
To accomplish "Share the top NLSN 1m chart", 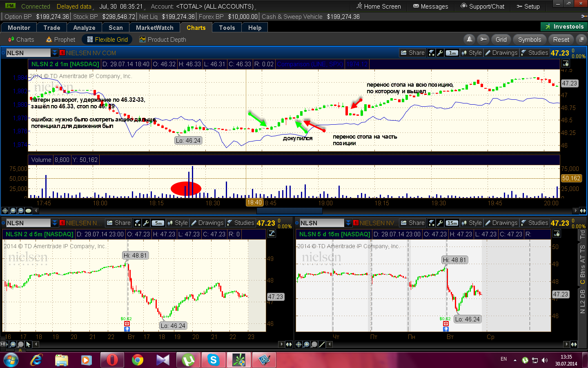I will 413,53.
